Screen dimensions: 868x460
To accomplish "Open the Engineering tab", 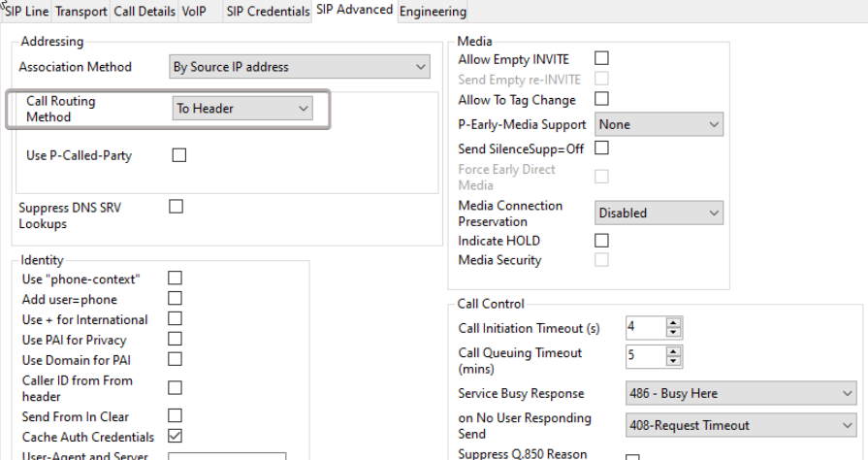I will (434, 11).
